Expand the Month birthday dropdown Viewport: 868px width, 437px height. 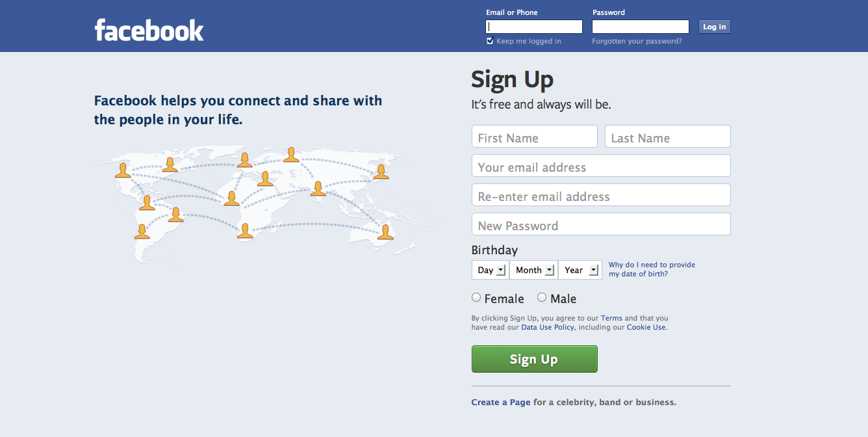pyautogui.click(x=534, y=270)
